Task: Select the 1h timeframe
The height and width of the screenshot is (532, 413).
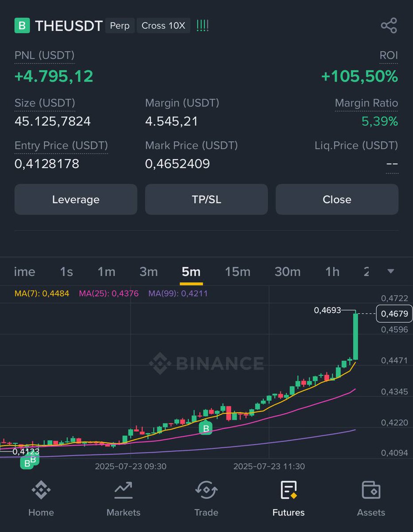Action: [x=332, y=272]
